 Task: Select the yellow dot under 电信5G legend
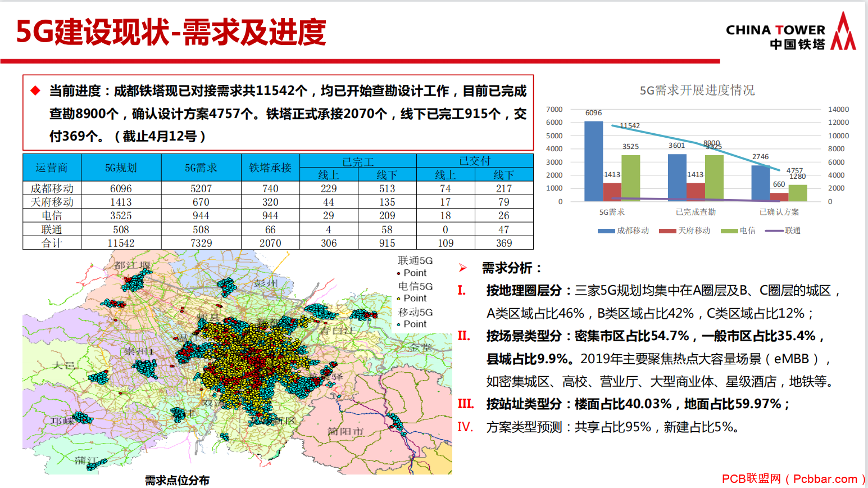(398, 299)
